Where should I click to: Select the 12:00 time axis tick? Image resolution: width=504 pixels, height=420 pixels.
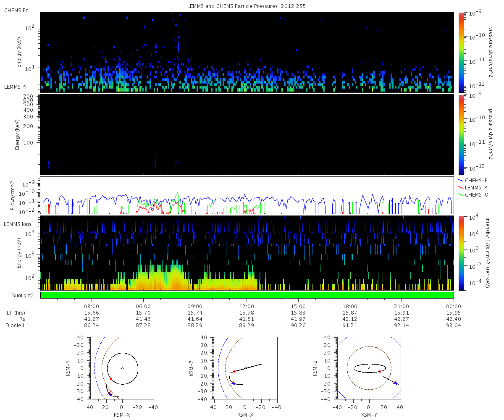click(247, 306)
